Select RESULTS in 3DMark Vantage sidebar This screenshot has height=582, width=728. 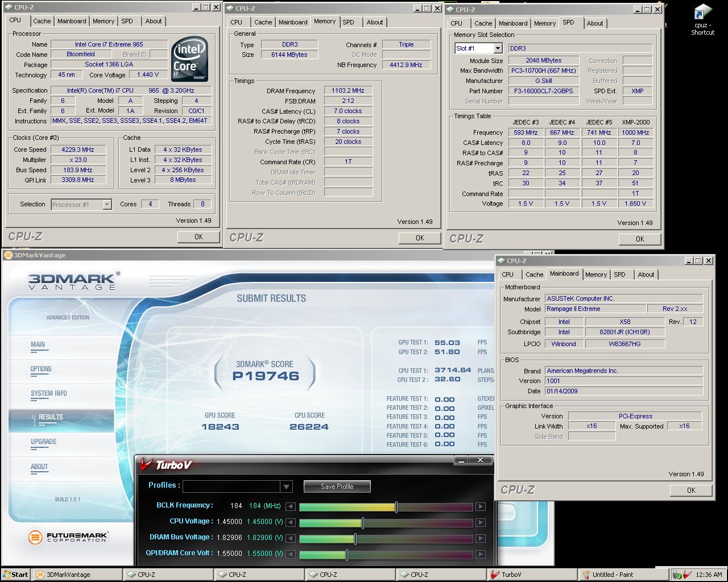[51, 417]
